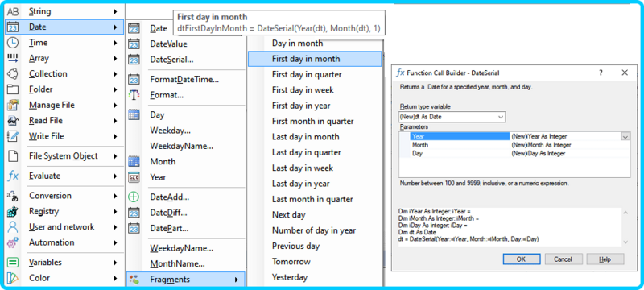Click the Manage File icon
Viewport: 644px width, 290px height.
pyautogui.click(x=13, y=106)
